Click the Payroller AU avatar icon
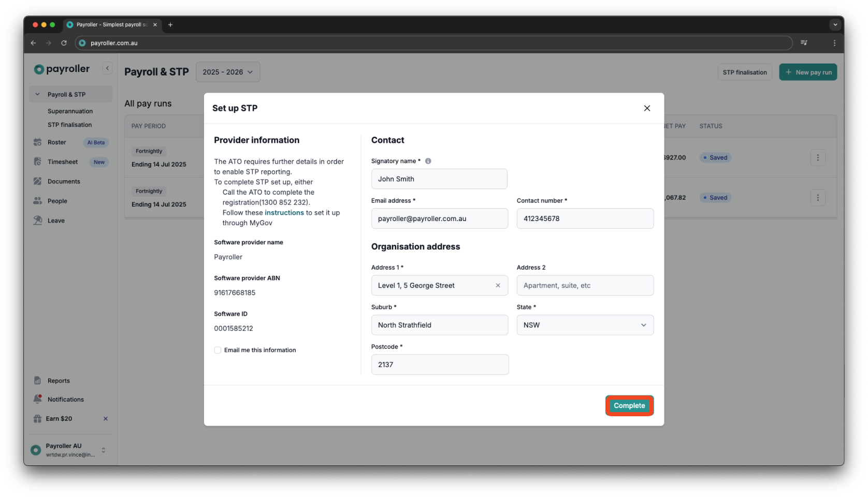This screenshot has height=497, width=868. 36,450
